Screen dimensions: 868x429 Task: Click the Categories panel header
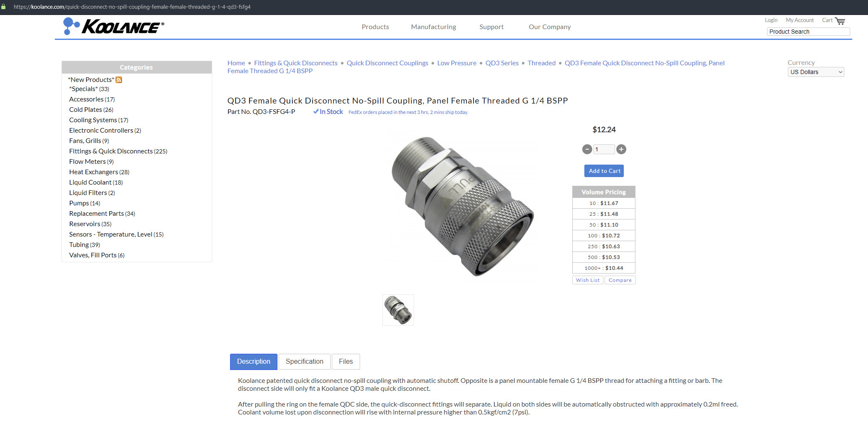point(137,67)
